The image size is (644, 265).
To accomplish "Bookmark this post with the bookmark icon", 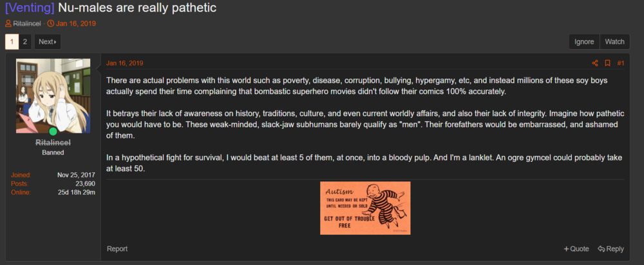I will (607, 63).
